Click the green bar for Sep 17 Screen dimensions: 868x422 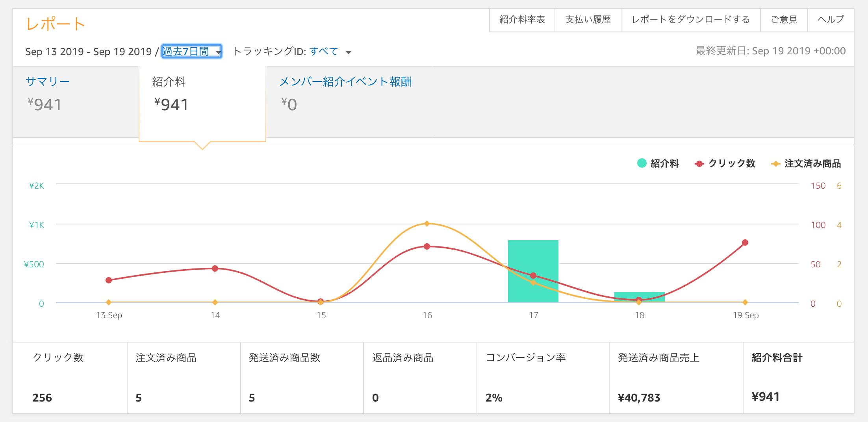point(533,256)
